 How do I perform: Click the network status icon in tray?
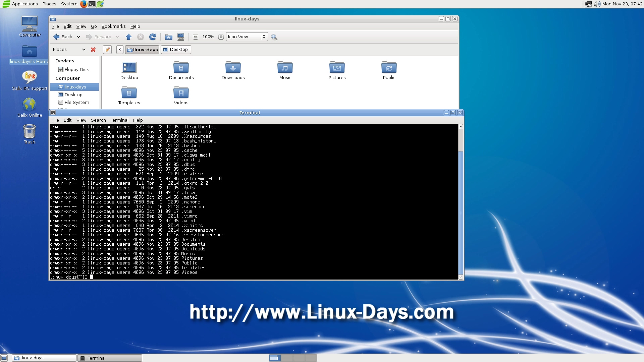589,4
